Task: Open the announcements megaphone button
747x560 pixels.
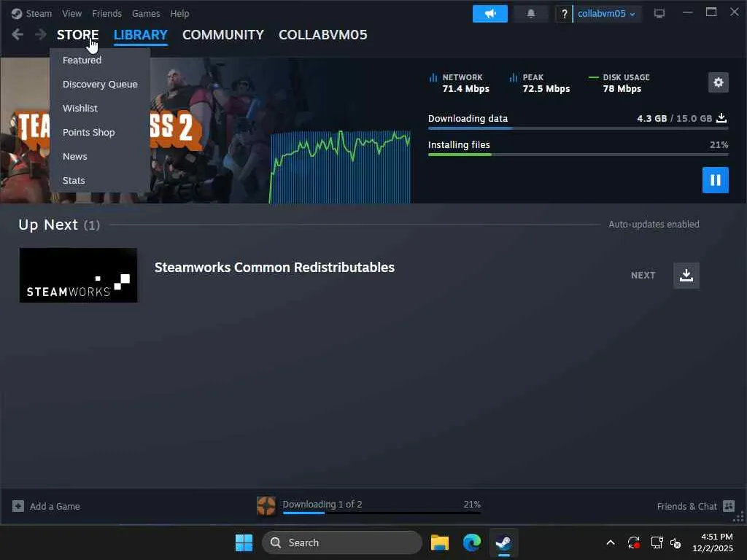Action: (x=489, y=13)
